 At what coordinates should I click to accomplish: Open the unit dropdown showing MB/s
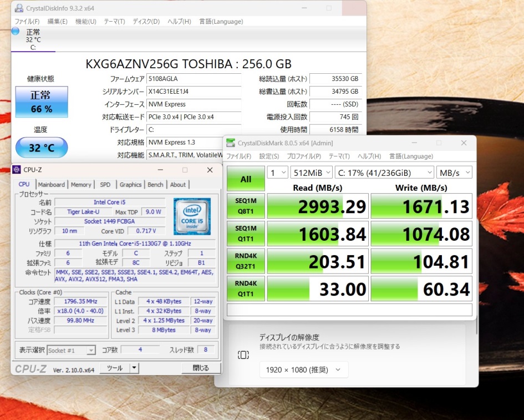pos(454,173)
